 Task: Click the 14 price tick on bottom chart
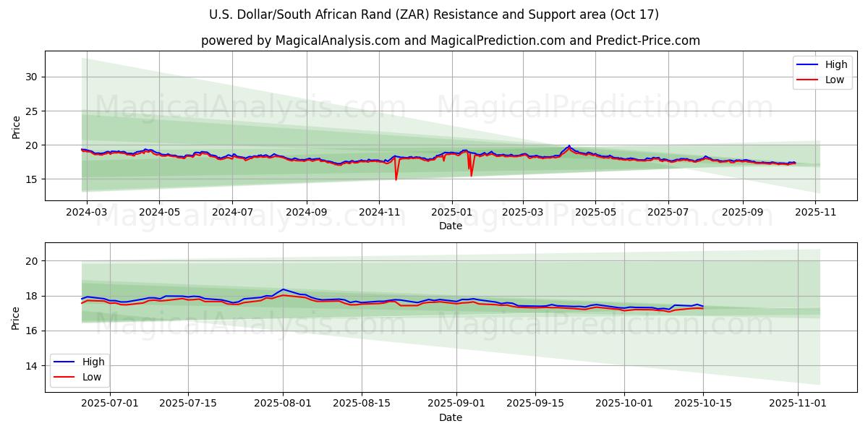tap(32, 366)
